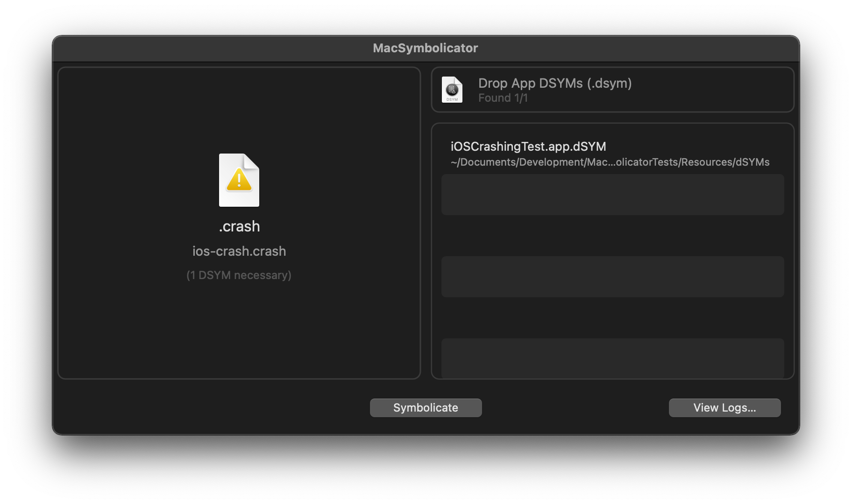This screenshot has height=504, width=852.
Task: Click the bottom empty dSYM list row
Action: [x=612, y=358]
